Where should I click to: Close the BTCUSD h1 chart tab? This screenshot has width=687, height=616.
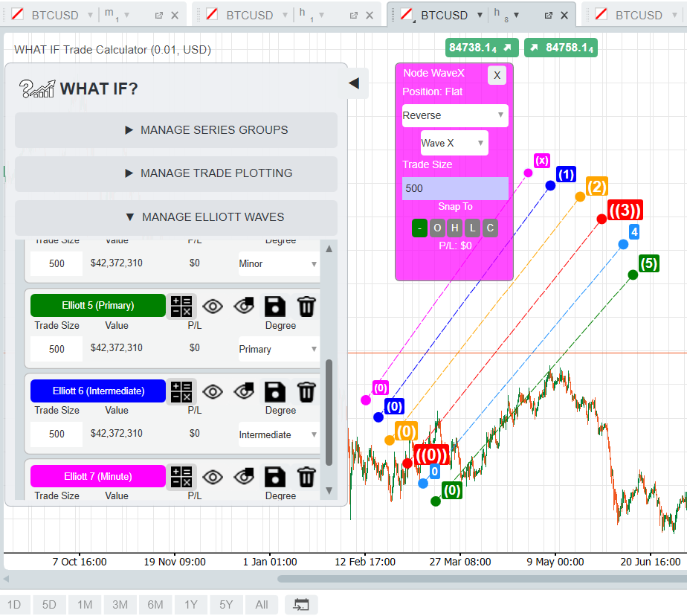tap(370, 16)
